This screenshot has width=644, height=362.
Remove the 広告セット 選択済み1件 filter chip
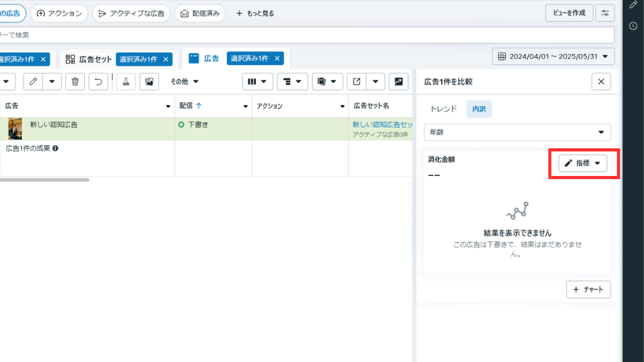click(166, 59)
